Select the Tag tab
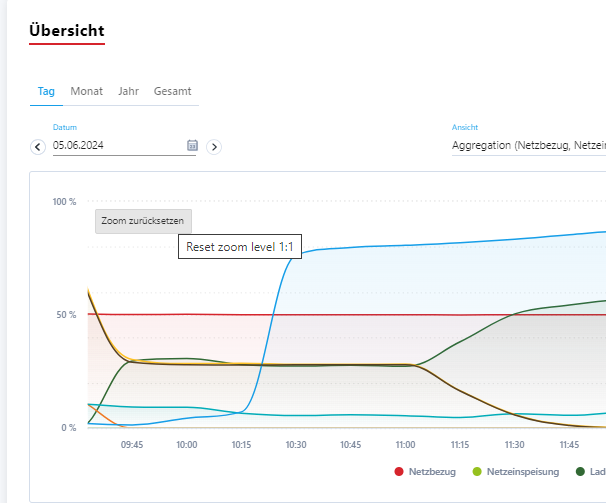 tap(46, 91)
